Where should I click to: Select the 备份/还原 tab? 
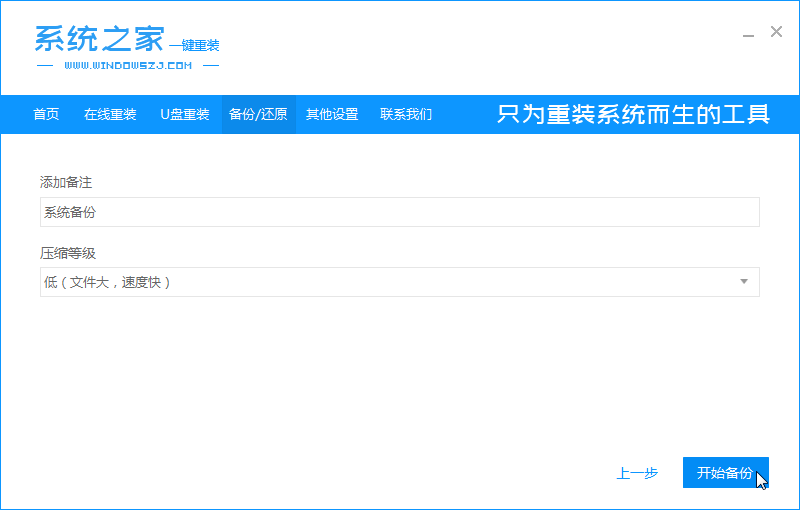click(258, 114)
